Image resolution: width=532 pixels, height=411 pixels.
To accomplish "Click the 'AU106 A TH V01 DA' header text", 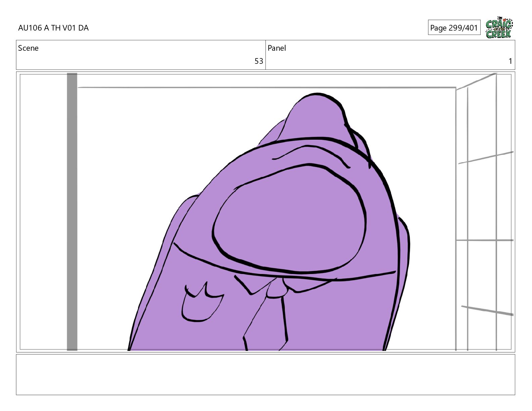I will pyautogui.click(x=53, y=28).
